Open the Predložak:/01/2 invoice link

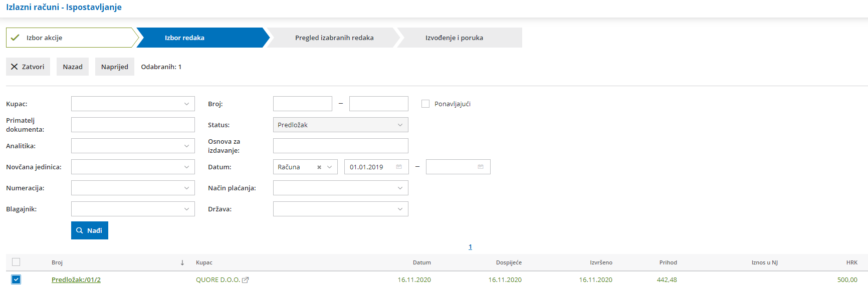[76, 280]
